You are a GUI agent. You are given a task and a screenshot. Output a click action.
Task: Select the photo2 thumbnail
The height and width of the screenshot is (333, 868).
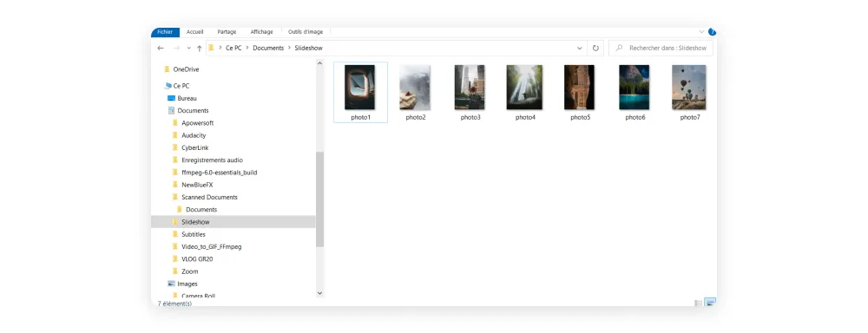click(415, 88)
